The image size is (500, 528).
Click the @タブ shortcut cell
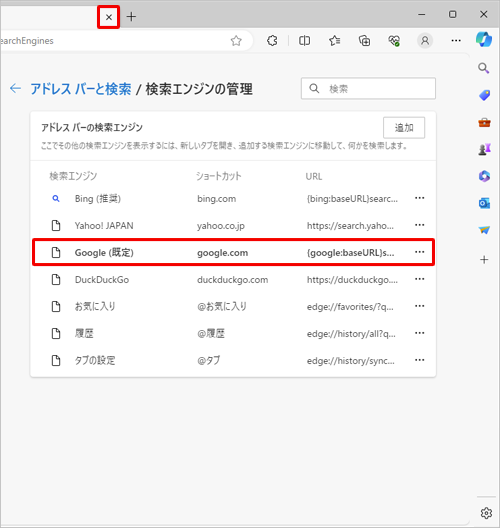click(x=208, y=360)
